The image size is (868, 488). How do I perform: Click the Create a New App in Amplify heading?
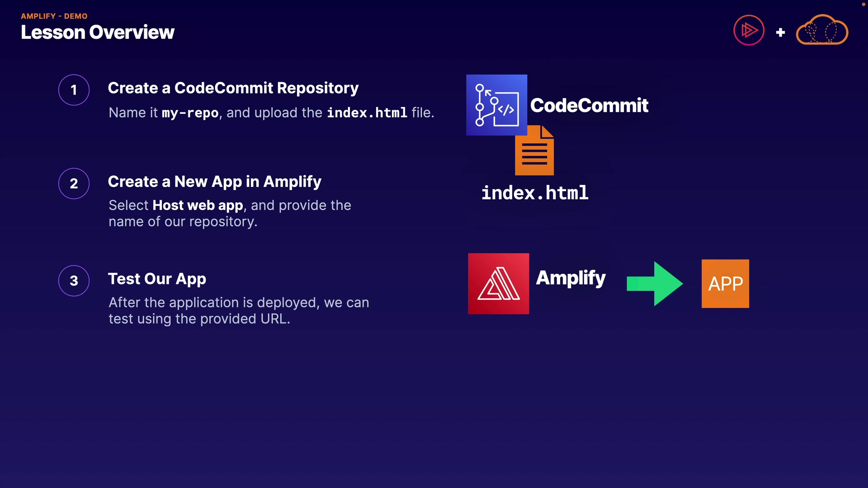click(x=214, y=181)
